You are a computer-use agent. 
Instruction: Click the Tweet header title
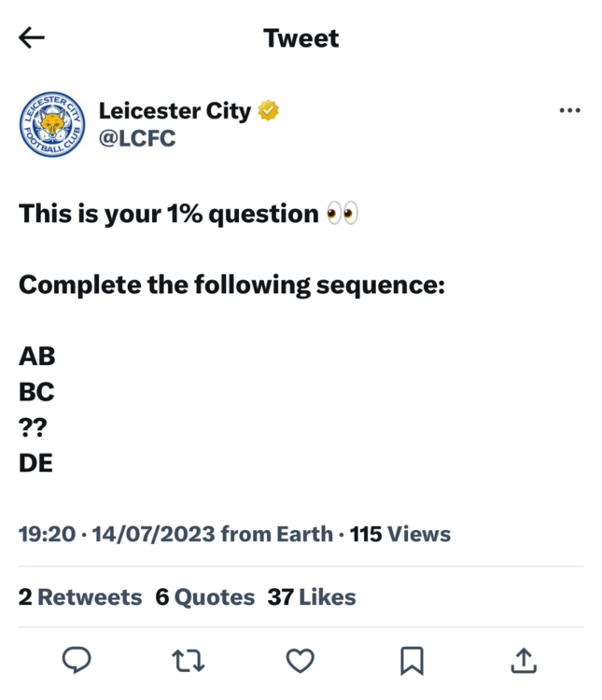[x=301, y=38]
